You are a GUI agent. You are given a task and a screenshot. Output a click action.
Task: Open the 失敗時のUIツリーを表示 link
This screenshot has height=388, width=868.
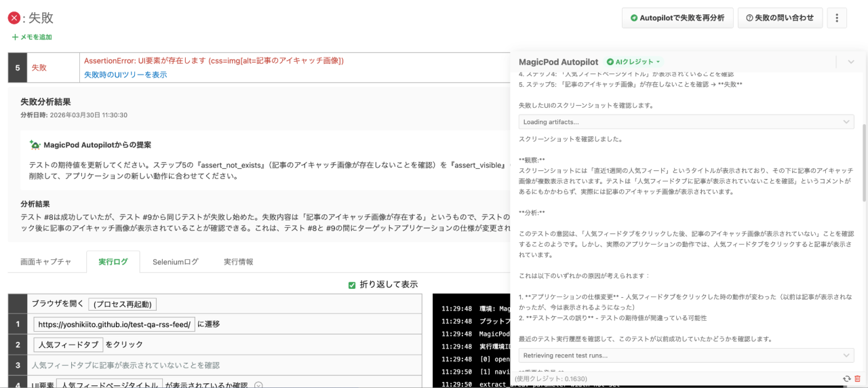click(x=125, y=75)
